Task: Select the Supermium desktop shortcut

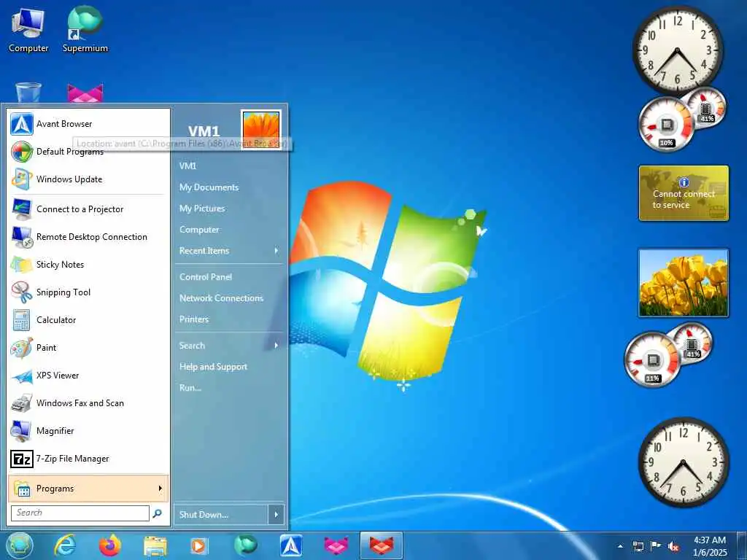Action: (x=85, y=29)
